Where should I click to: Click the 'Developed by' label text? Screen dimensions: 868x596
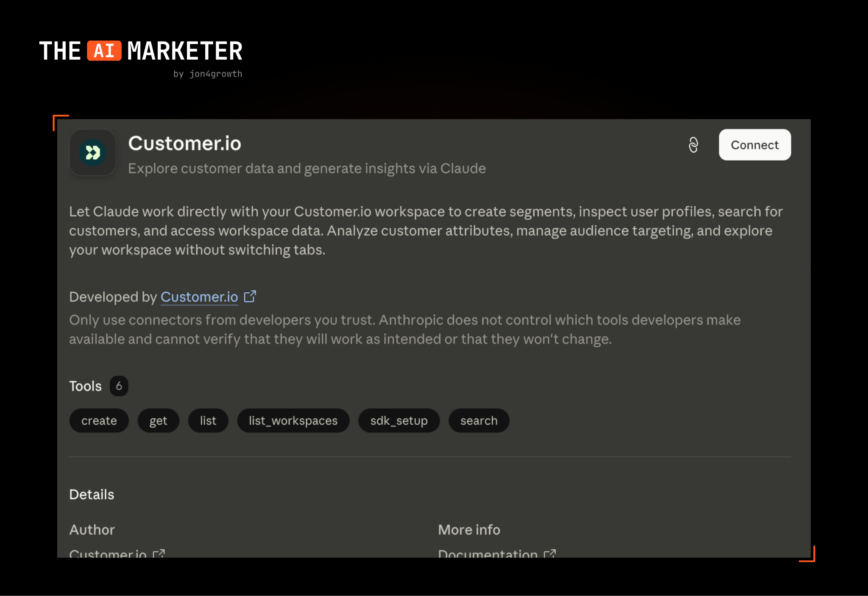click(x=113, y=297)
